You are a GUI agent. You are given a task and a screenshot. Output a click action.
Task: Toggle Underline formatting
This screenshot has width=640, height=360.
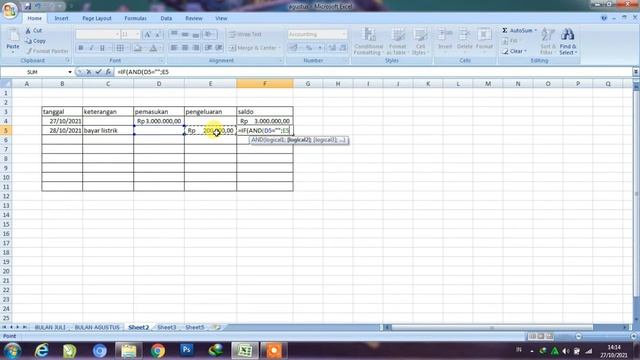coord(102,48)
